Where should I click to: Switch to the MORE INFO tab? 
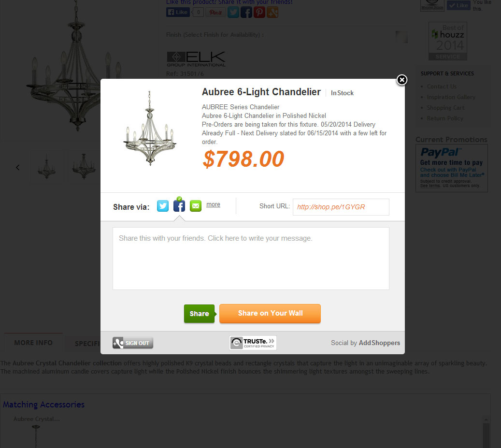pos(33,343)
